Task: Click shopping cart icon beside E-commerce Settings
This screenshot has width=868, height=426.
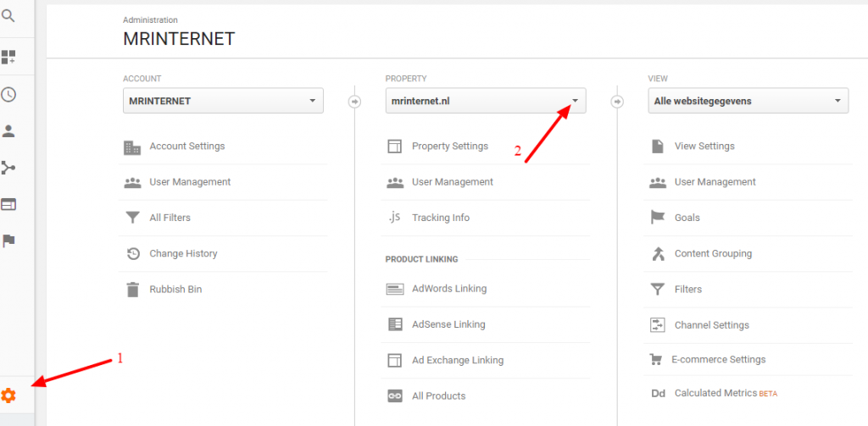Action: pos(656,360)
